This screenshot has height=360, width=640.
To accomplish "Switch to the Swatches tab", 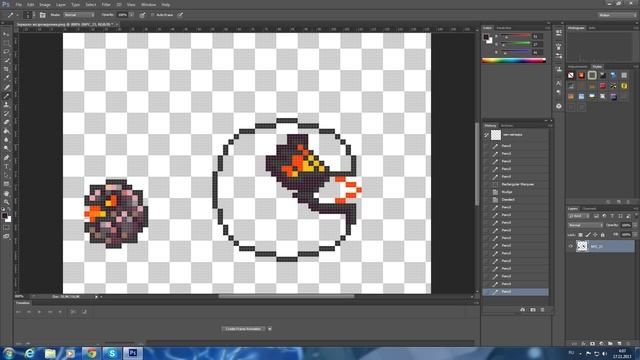I will click(x=504, y=28).
